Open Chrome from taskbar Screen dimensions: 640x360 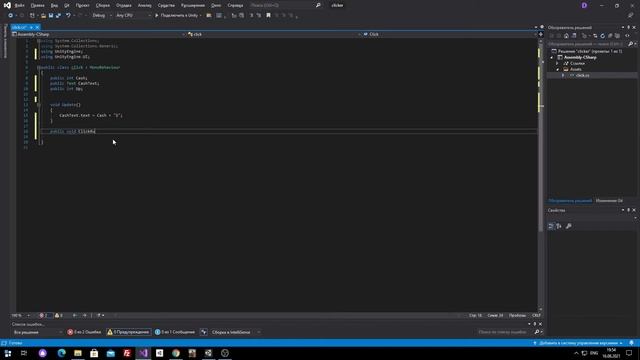coord(176,353)
